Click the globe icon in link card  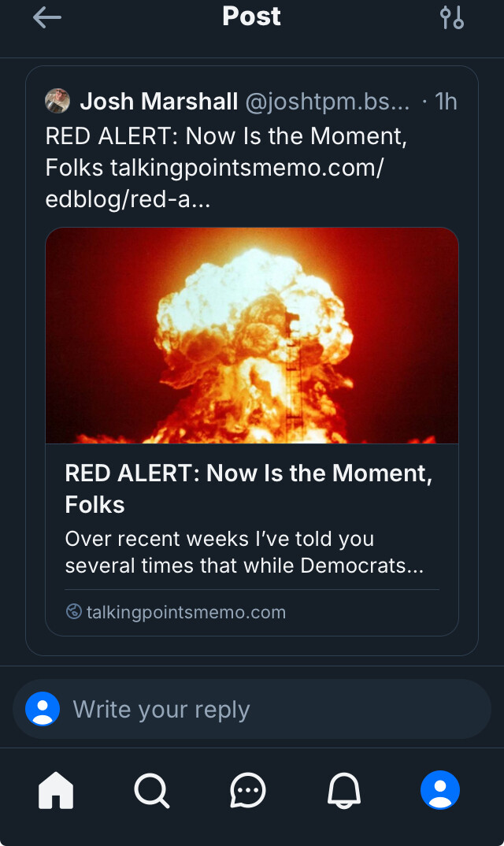pyautogui.click(x=74, y=611)
